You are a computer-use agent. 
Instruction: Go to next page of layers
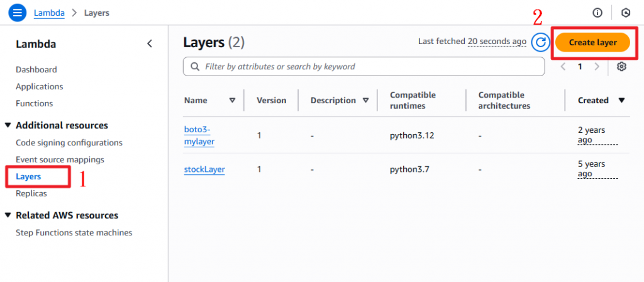point(596,67)
